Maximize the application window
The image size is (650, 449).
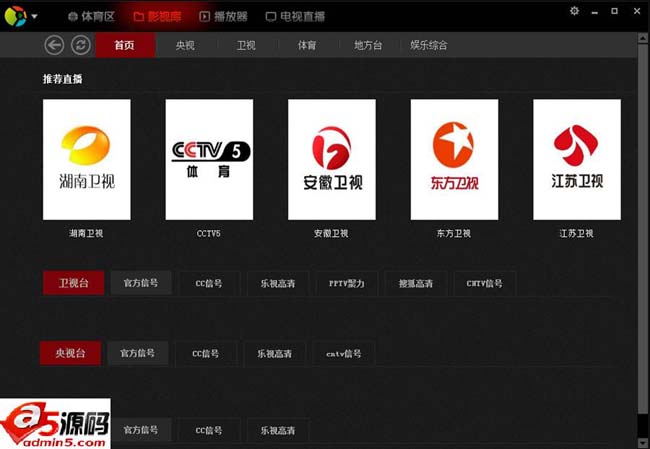(615, 11)
